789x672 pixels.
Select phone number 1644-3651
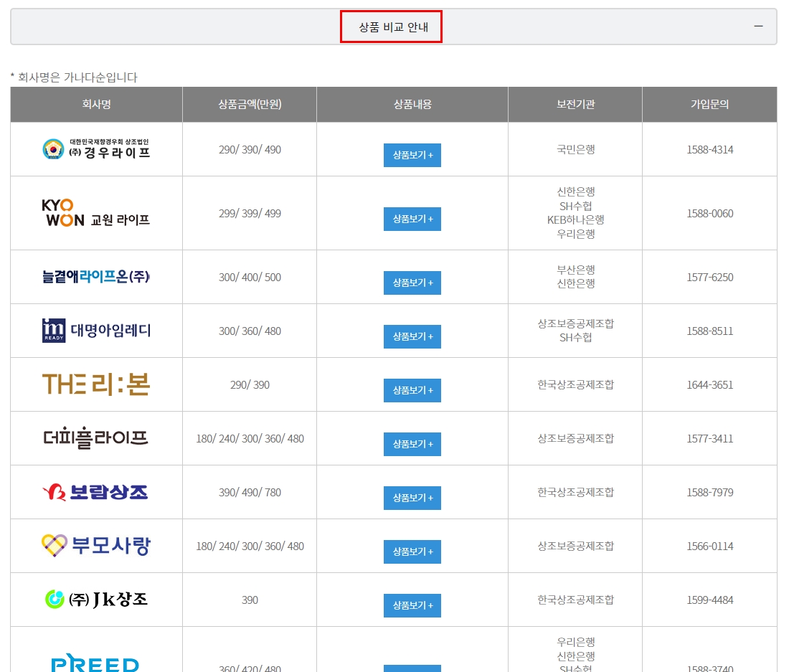709,385
